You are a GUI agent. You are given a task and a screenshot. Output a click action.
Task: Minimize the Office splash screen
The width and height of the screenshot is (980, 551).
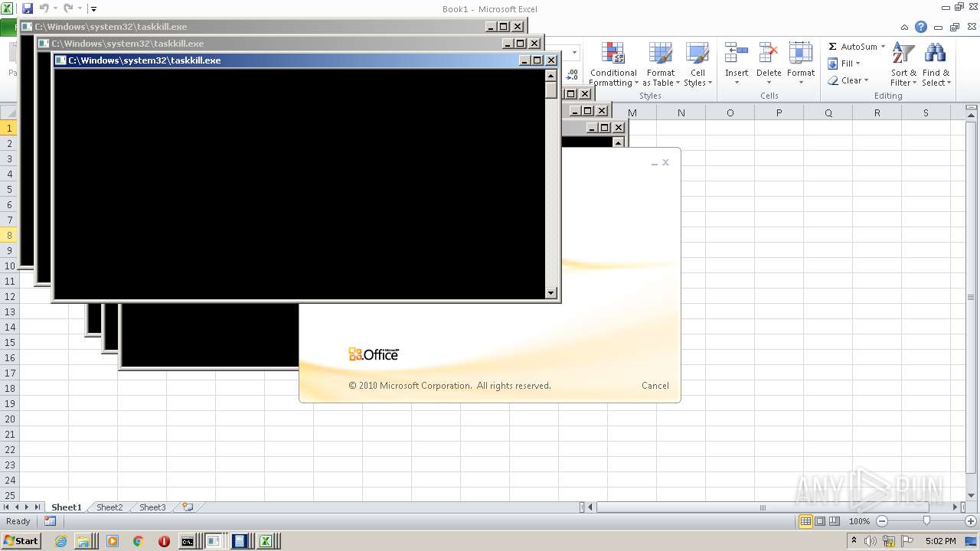(655, 162)
